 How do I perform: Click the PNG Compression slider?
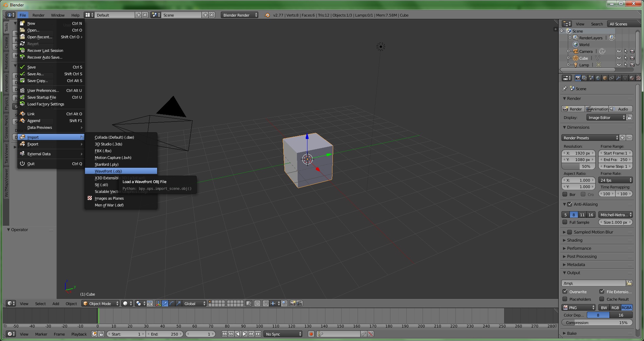(597, 323)
